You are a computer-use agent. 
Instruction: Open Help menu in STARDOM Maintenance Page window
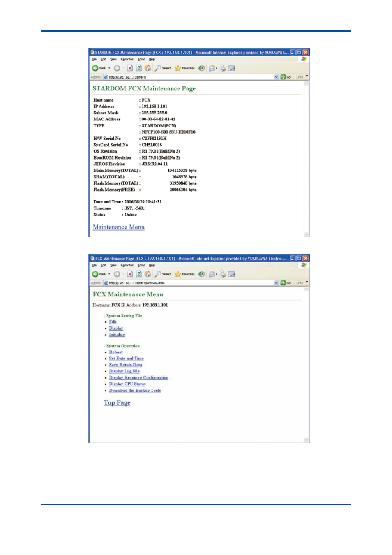[x=152, y=59]
